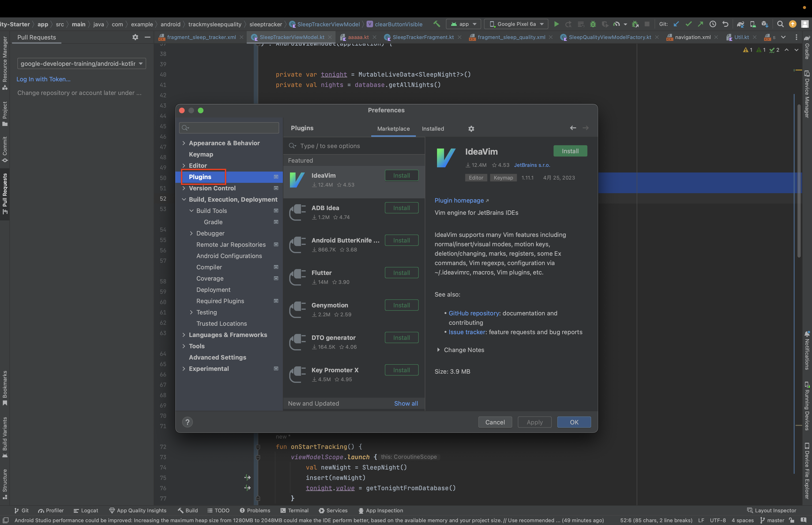Click Git Push green arrow icon
The image size is (812, 525).
pyautogui.click(x=701, y=24)
